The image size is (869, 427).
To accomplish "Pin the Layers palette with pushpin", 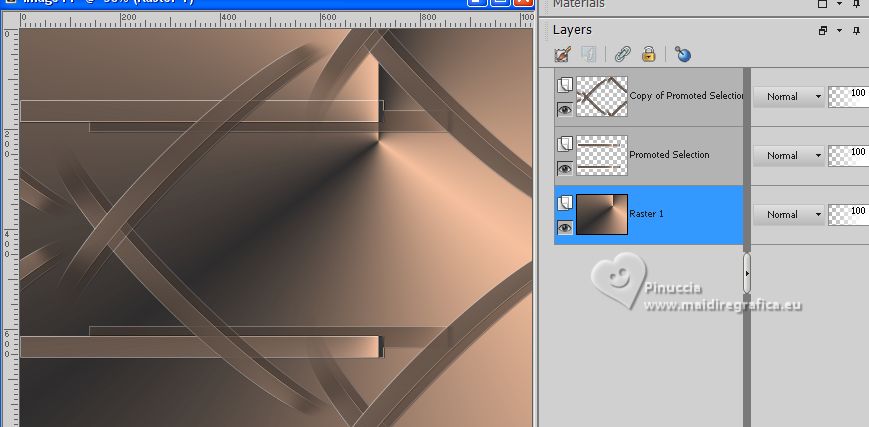I will click(857, 30).
